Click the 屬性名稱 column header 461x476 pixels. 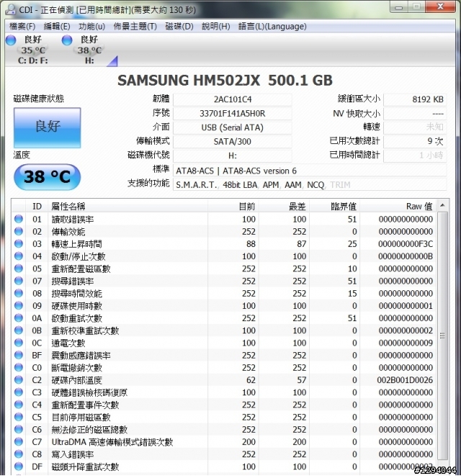tap(127, 207)
